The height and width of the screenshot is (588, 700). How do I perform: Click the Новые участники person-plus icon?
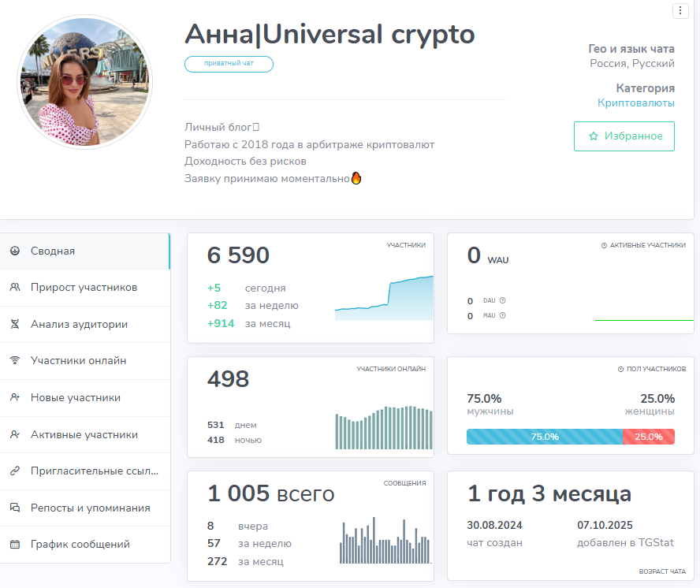(15, 397)
